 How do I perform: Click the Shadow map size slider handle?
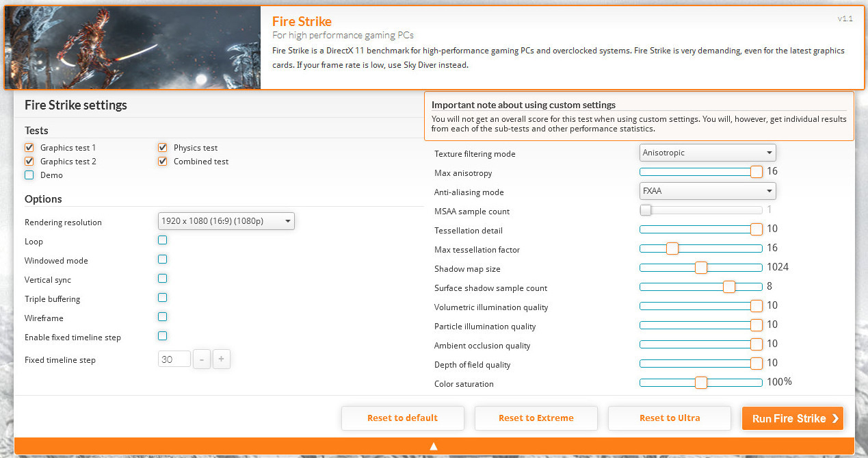click(x=701, y=268)
